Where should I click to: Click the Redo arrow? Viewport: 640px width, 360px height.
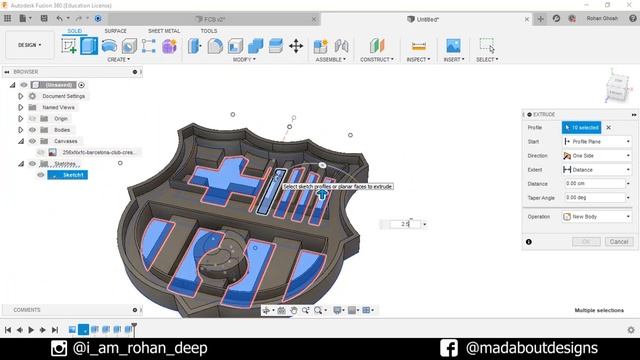coord(79,18)
